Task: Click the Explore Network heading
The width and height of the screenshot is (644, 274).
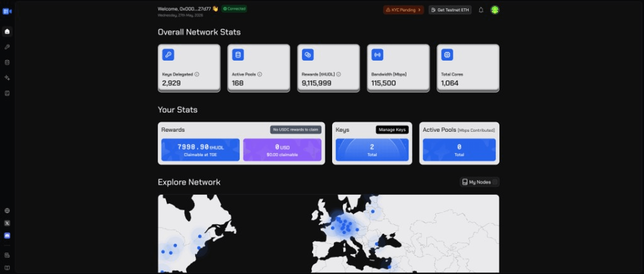Action: [x=189, y=182]
